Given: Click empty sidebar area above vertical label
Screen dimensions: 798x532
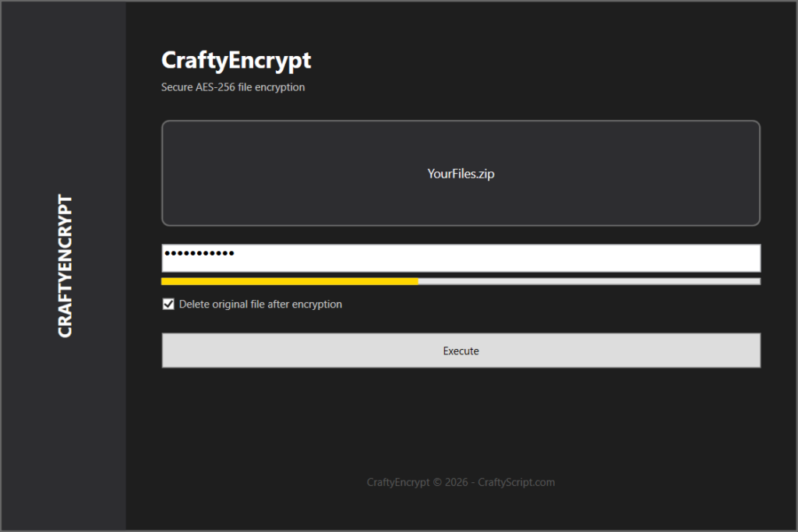Looking at the screenshot, I should (x=63, y=93).
